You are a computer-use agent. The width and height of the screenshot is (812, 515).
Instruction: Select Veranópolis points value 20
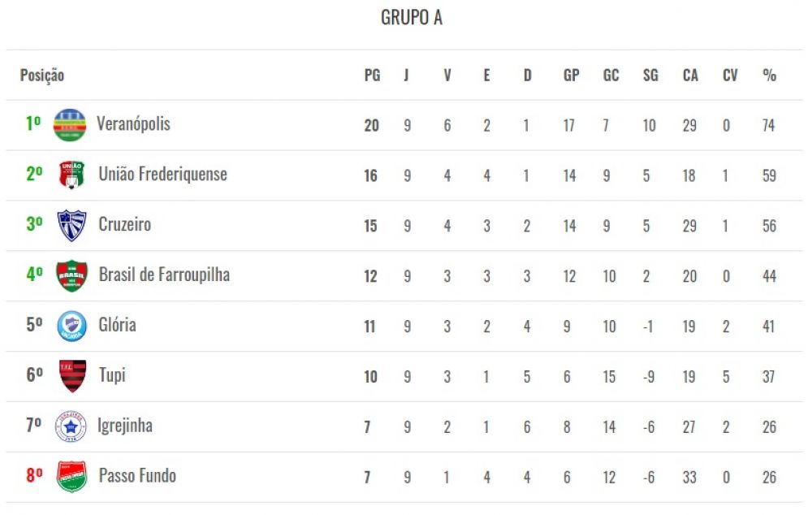371,125
